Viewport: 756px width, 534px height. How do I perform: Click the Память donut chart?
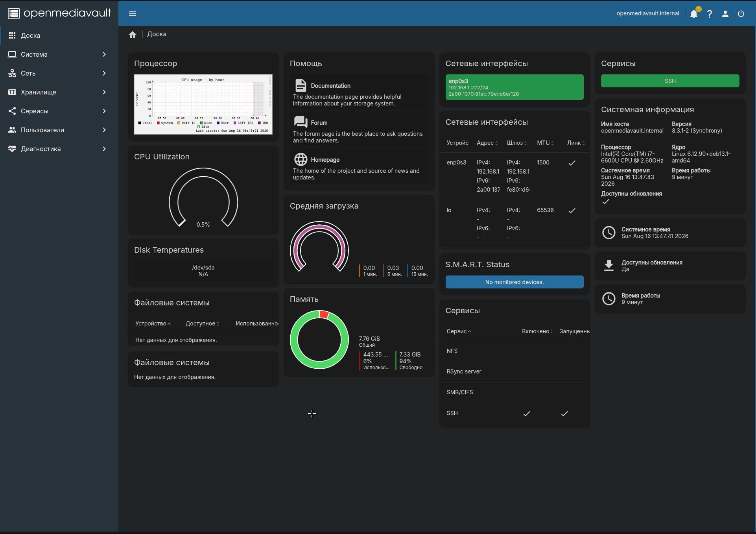(x=319, y=340)
